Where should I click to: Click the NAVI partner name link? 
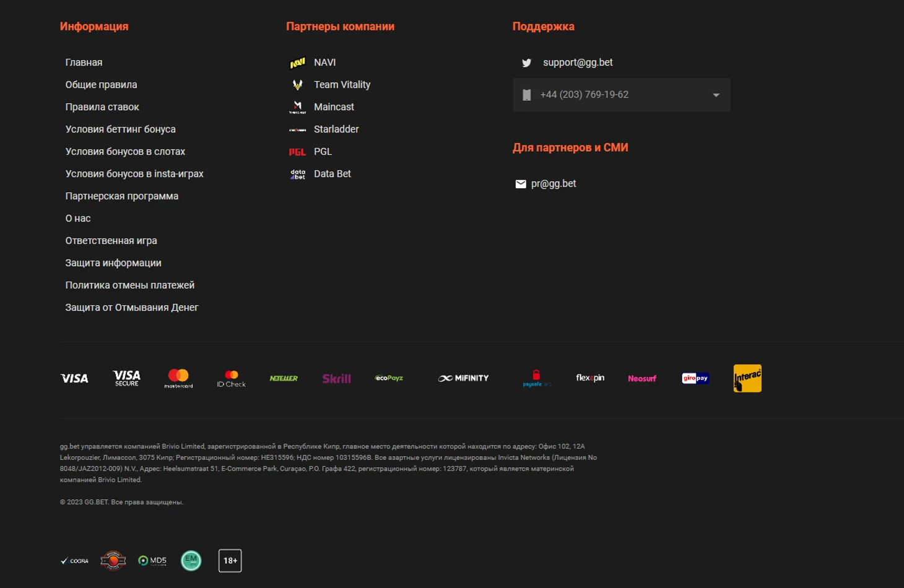pyautogui.click(x=325, y=63)
